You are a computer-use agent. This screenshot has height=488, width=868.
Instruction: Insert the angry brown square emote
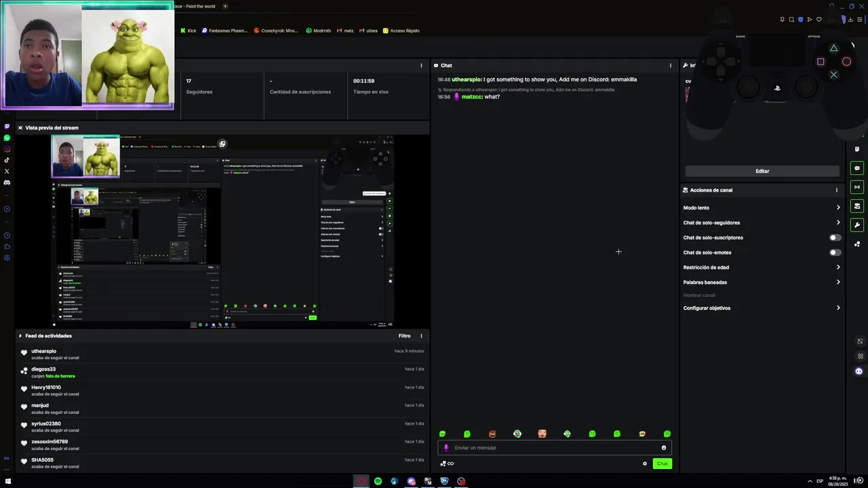click(x=492, y=434)
